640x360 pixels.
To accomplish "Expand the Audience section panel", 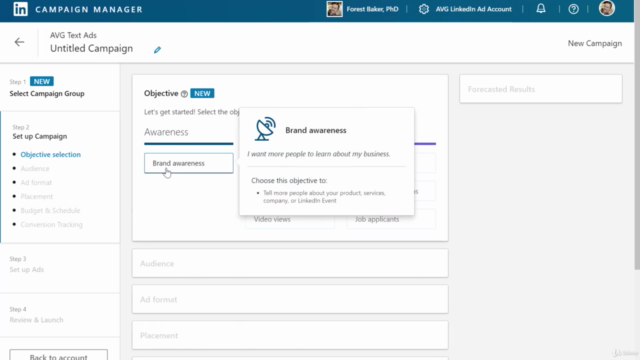I will point(290,263).
